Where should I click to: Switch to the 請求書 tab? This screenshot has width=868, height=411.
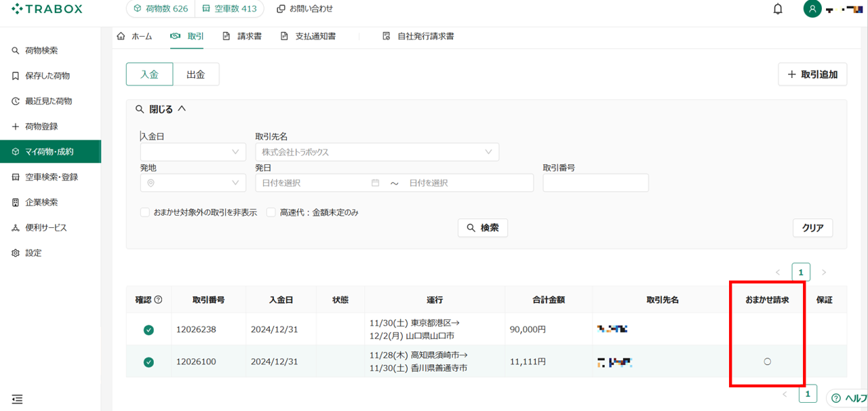[242, 36]
